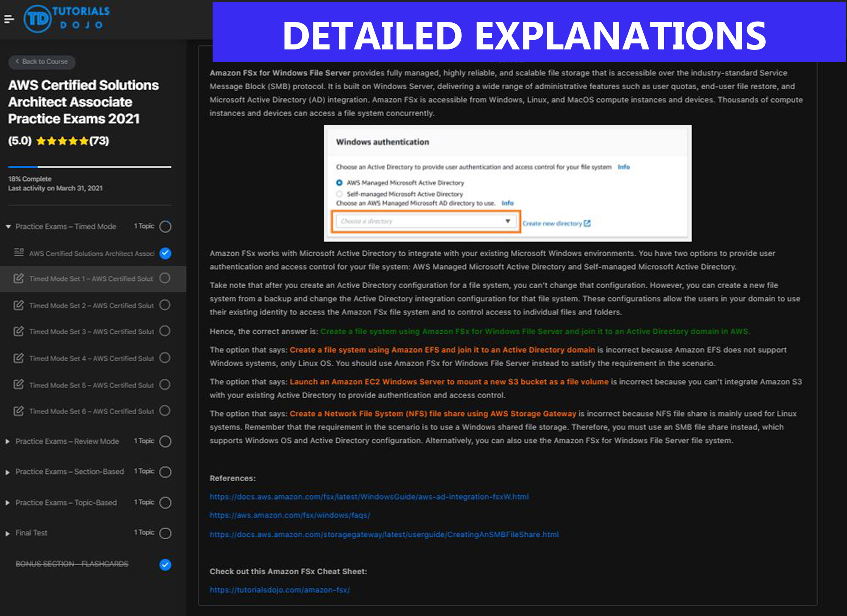Viewport: 847px width, 616px height.
Task: Click quiz edit icon for Timed Mode Set 2
Action: (19, 305)
